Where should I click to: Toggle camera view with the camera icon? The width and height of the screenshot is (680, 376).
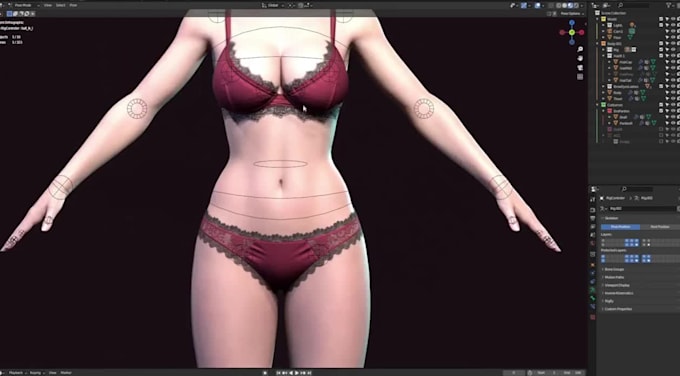pyautogui.click(x=580, y=68)
